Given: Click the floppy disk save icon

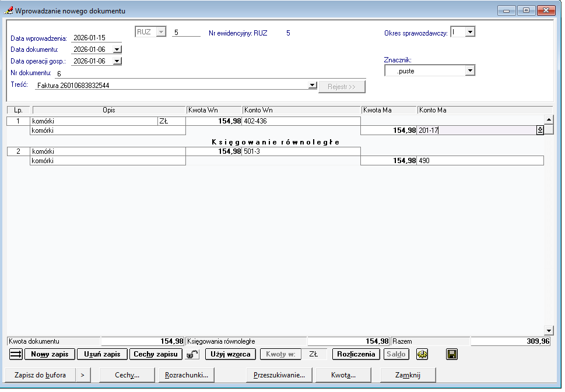Looking at the screenshot, I should coord(452,354).
